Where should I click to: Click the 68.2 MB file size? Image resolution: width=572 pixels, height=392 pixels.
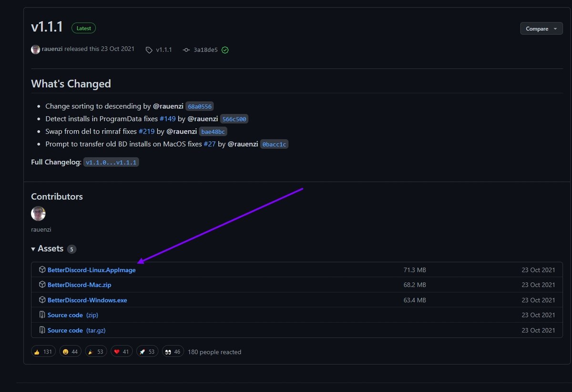[x=415, y=285]
